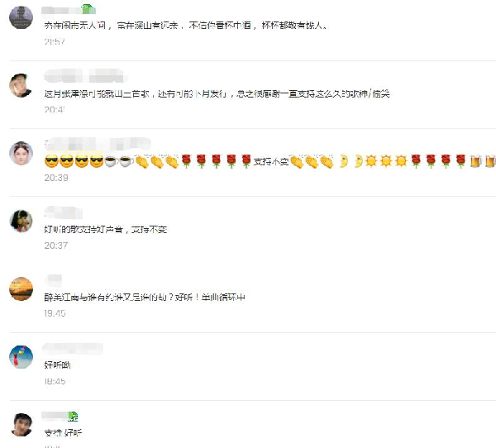Screen dimensions: 496x448
Task: Open the avatar beside the 21:57 comment
Action: [21, 17]
